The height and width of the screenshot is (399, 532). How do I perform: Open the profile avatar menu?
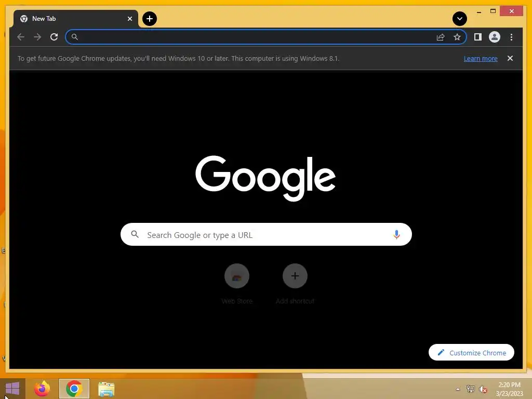coord(495,37)
